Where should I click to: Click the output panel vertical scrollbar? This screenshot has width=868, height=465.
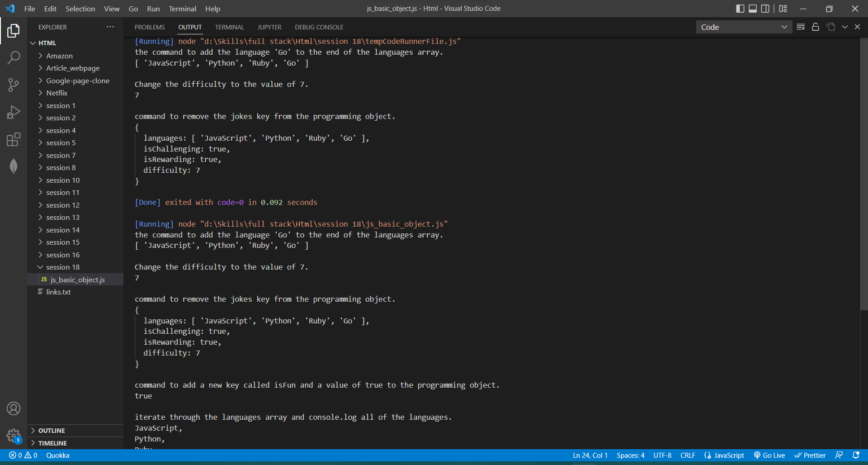pyautogui.click(x=864, y=174)
